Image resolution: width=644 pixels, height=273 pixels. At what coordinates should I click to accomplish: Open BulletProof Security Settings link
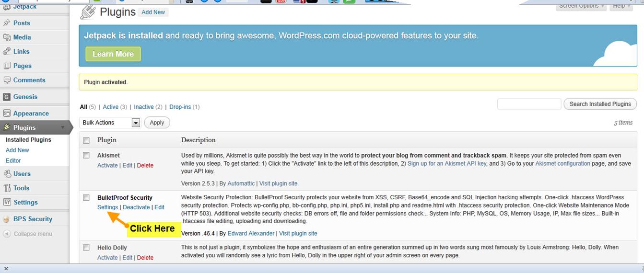pyautogui.click(x=107, y=207)
